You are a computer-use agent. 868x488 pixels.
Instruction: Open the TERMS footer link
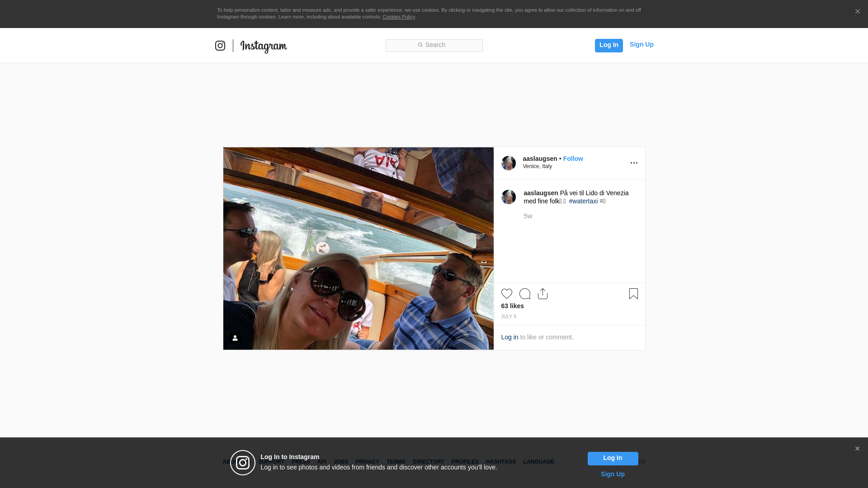point(396,462)
